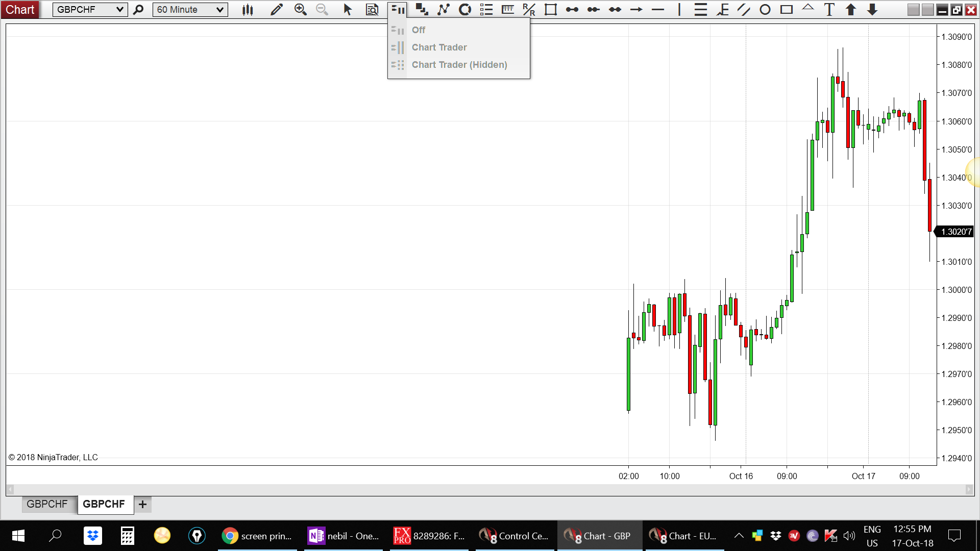
Task: Pick the ellipse drawing tool
Action: click(x=765, y=10)
